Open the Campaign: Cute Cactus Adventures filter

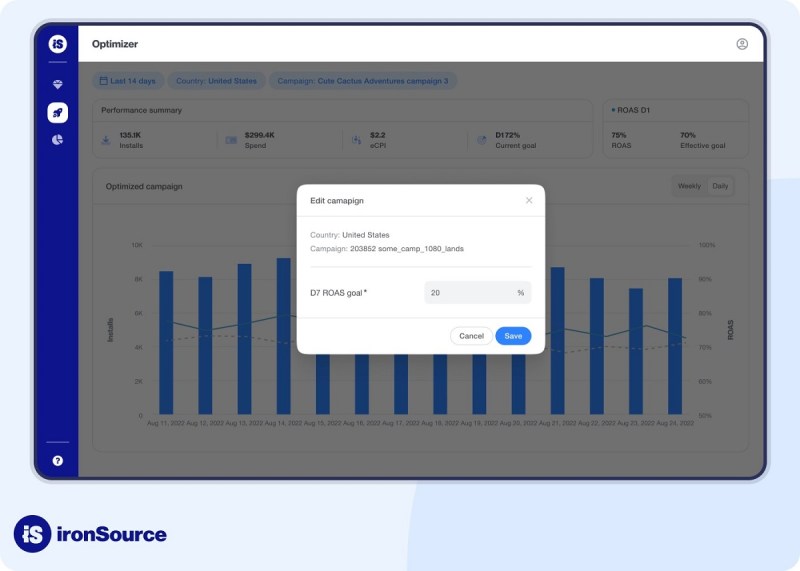pyautogui.click(x=363, y=81)
